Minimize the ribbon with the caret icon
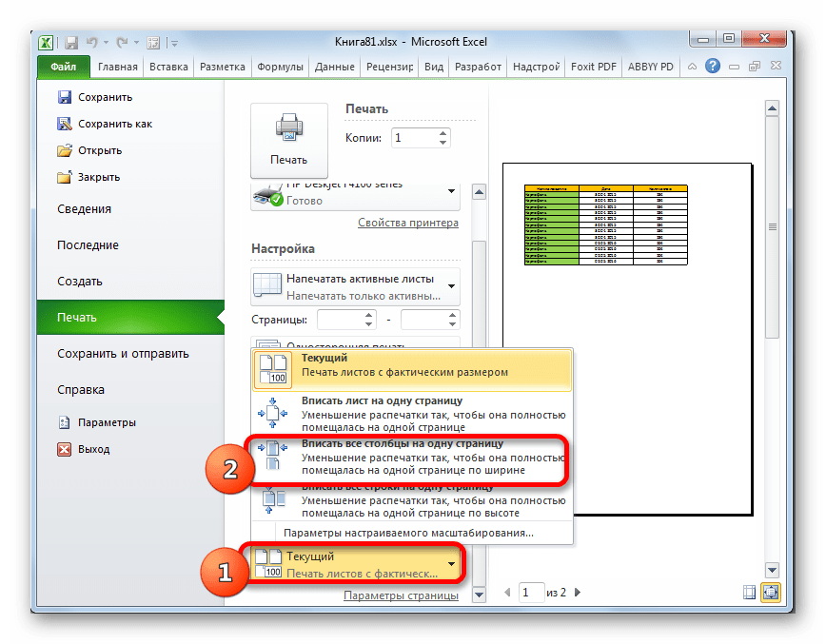Screen dimensions: 826x644 (x=692, y=67)
